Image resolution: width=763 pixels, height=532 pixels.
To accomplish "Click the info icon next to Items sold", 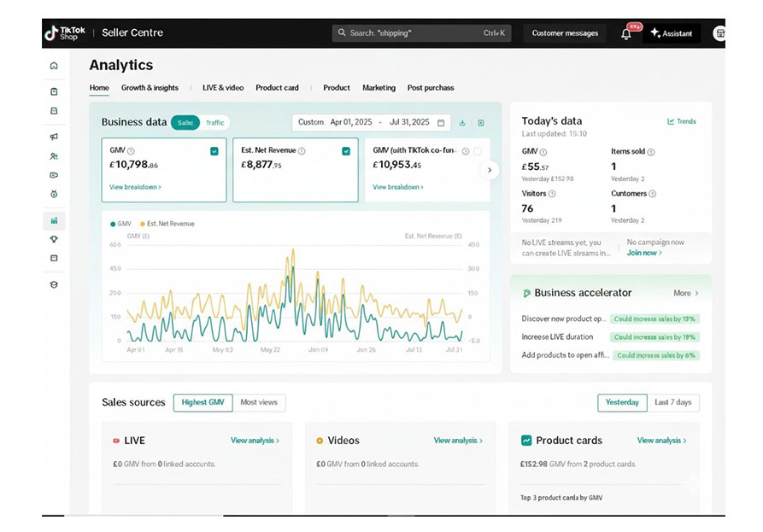I will (x=651, y=152).
